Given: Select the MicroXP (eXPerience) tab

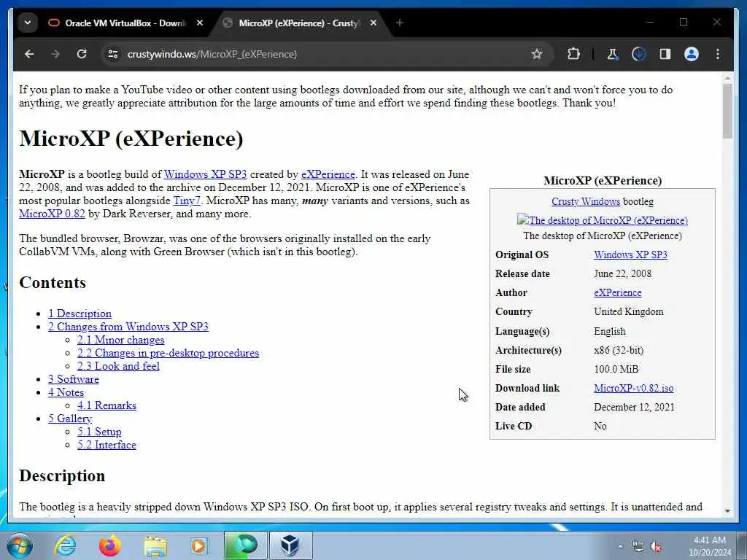Looking at the screenshot, I should pos(298,23).
